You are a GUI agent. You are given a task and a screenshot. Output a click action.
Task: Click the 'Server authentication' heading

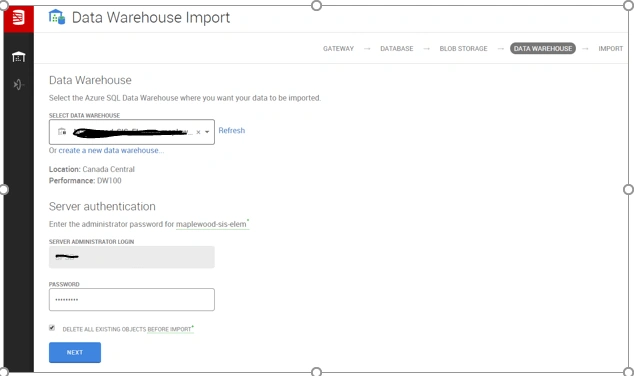click(102, 207)
